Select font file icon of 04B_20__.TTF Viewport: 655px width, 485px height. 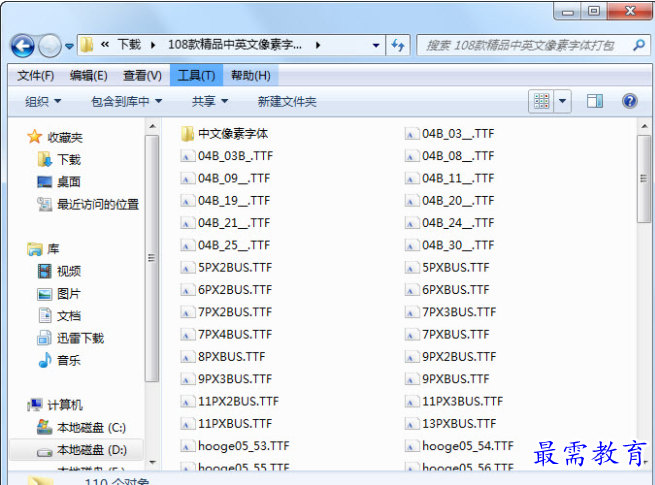tap(412, 201)
